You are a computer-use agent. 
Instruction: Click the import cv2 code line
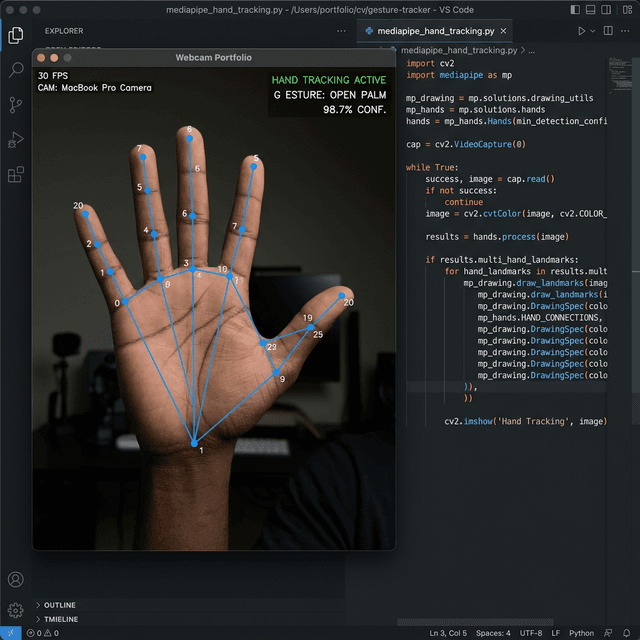tap(430, 63)
